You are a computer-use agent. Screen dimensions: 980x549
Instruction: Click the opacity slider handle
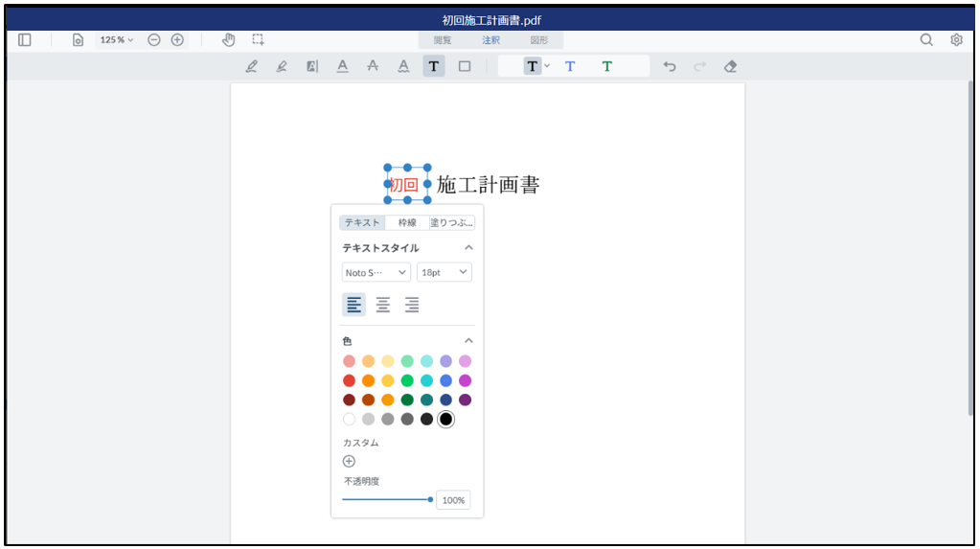coord(430,499)
